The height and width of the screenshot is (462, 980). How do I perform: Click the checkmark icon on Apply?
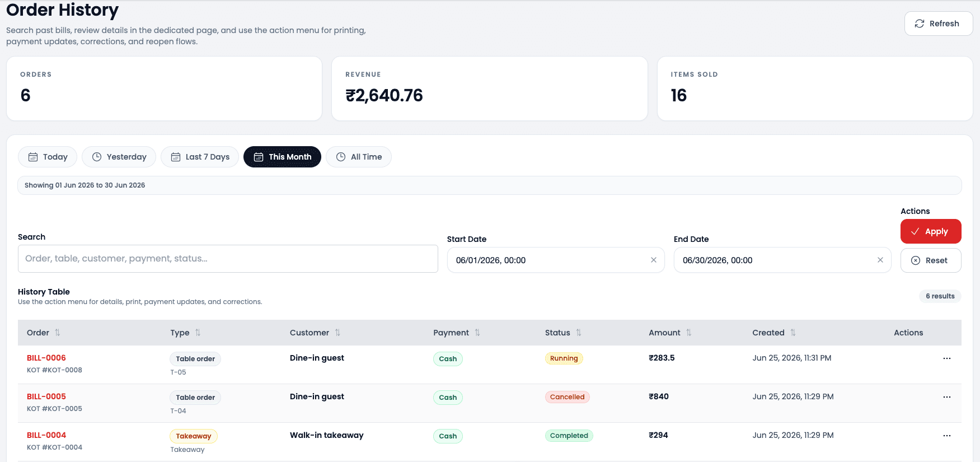point(915,231)
